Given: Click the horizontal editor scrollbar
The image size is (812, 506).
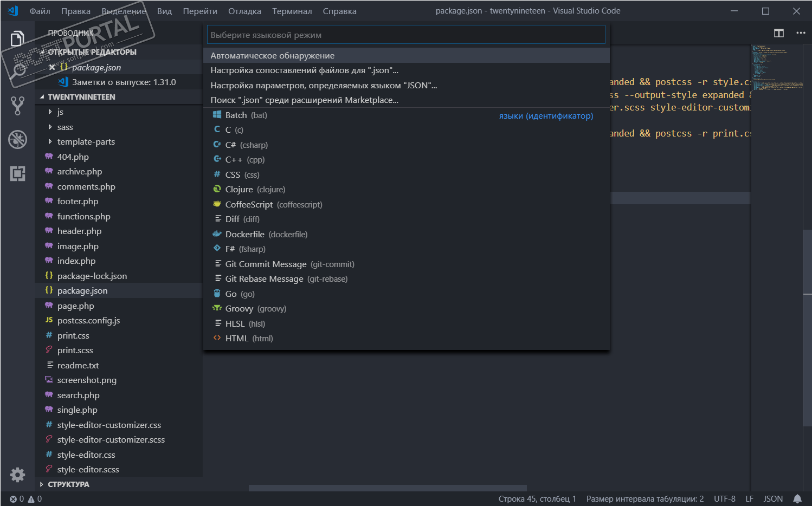Looking at the screenshot, I should click(x=388, y=488).
